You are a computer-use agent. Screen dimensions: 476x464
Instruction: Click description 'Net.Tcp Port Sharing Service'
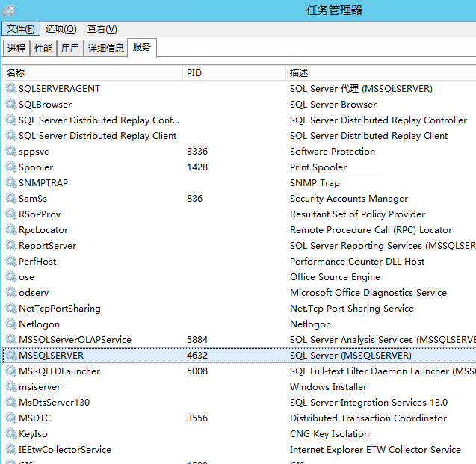point(352,309)
